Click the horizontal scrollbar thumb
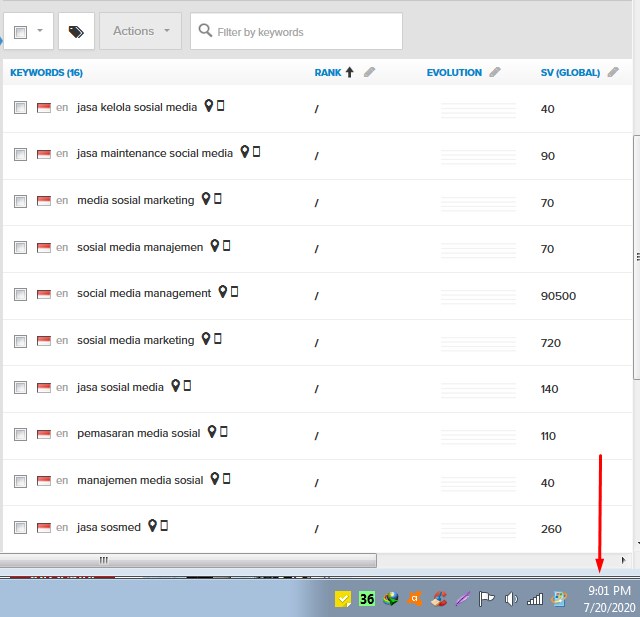Screen dimensions: 640x617 [190, 561]
